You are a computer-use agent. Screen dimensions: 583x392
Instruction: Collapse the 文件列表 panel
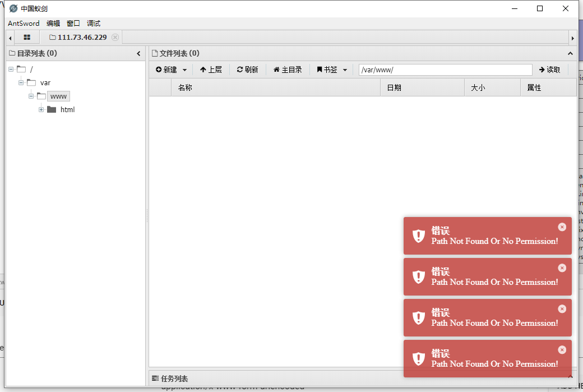pos(570,53)
